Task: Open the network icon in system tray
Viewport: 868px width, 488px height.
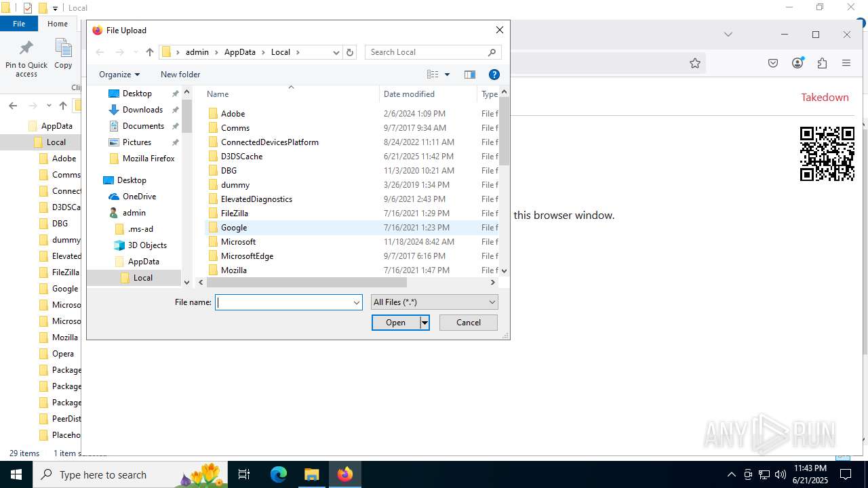Action: (764, 474)
